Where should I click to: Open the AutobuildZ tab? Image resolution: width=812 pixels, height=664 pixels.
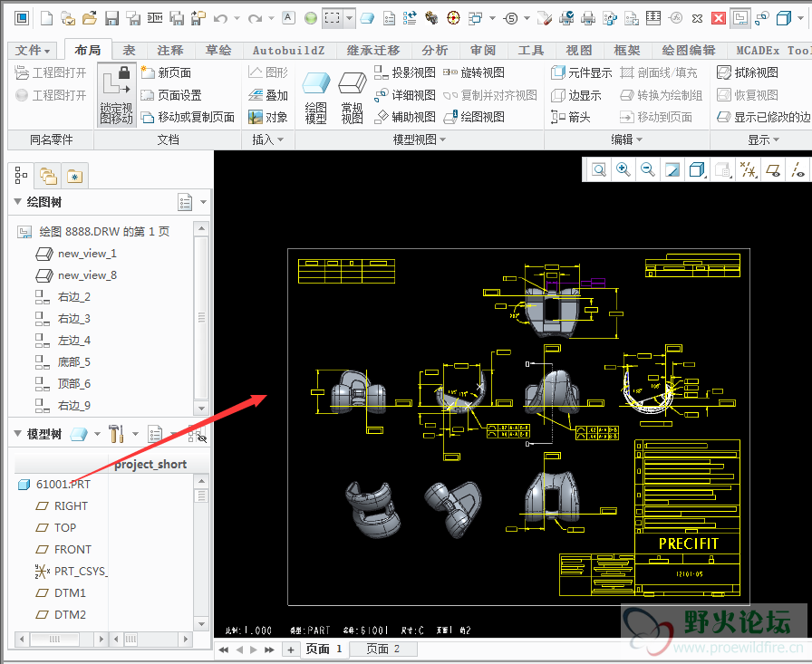click(x=288, y=50)
